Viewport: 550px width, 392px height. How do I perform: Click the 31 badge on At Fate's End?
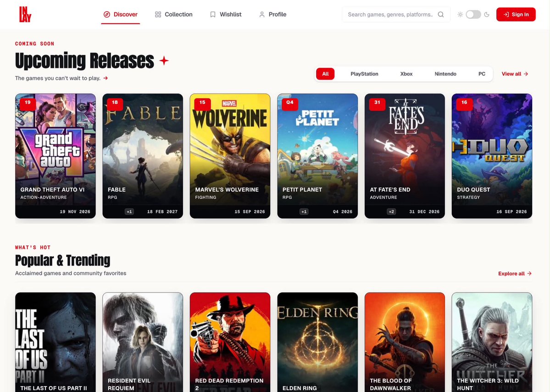pyautogui.click(x=377, y=104)
